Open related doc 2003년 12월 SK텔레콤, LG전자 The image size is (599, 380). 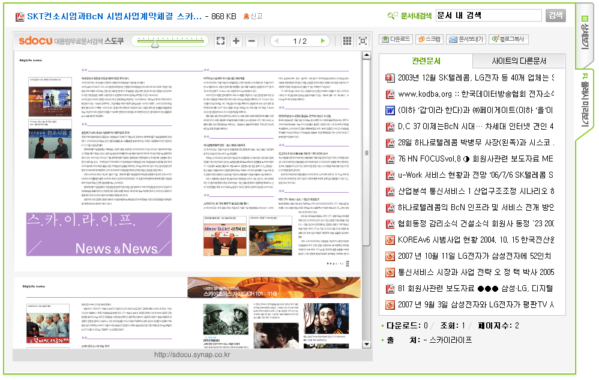[x=475, y=78]
